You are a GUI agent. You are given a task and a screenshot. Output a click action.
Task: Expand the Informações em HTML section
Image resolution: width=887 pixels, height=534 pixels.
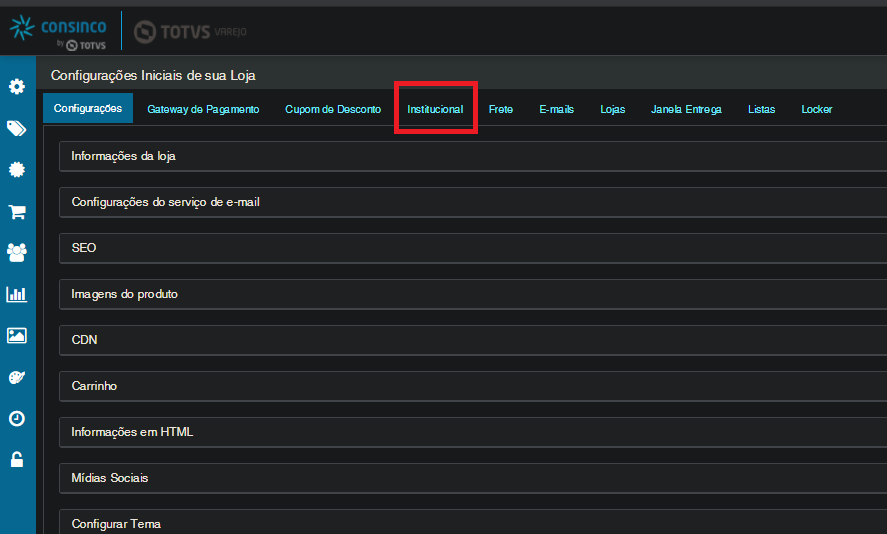pos(473,432)
